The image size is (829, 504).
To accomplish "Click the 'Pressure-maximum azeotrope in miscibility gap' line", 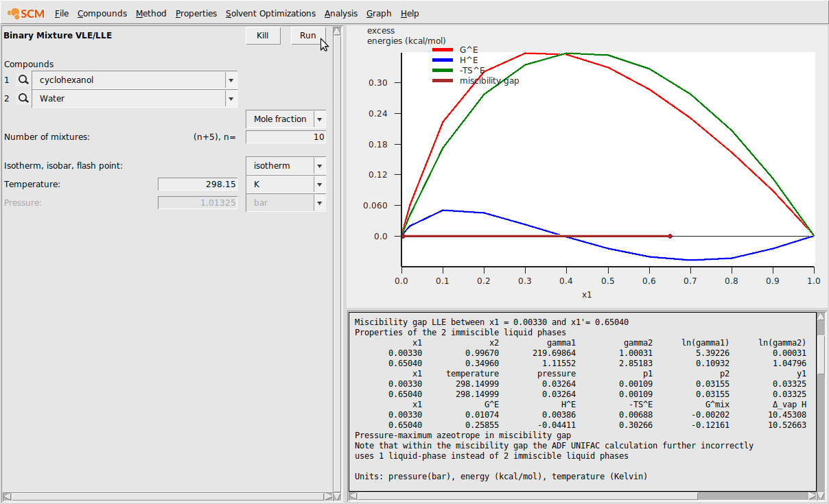I will coord(463,435).
